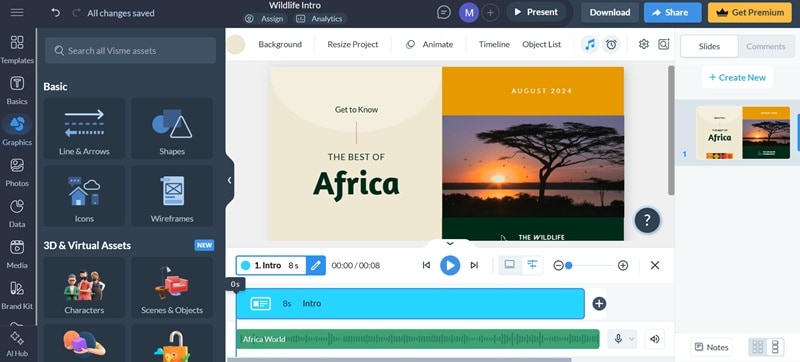Choose Line & Arrows graphics
800x362 pixels.
(x=84, y=128)
